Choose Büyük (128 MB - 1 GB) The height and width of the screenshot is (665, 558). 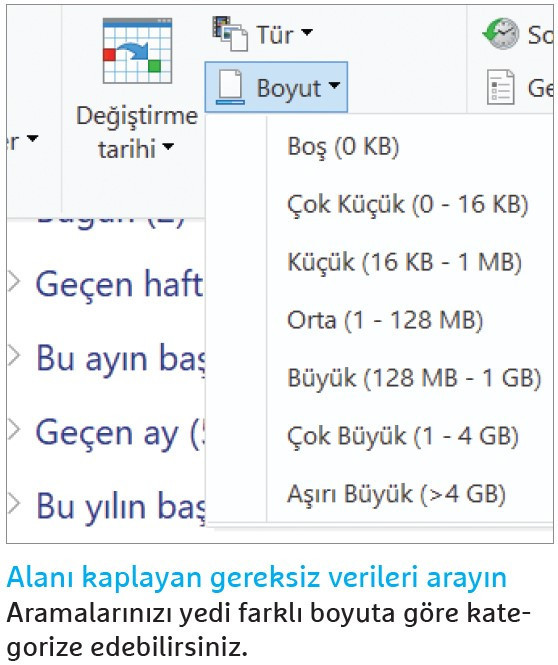(x=414, y=378)
